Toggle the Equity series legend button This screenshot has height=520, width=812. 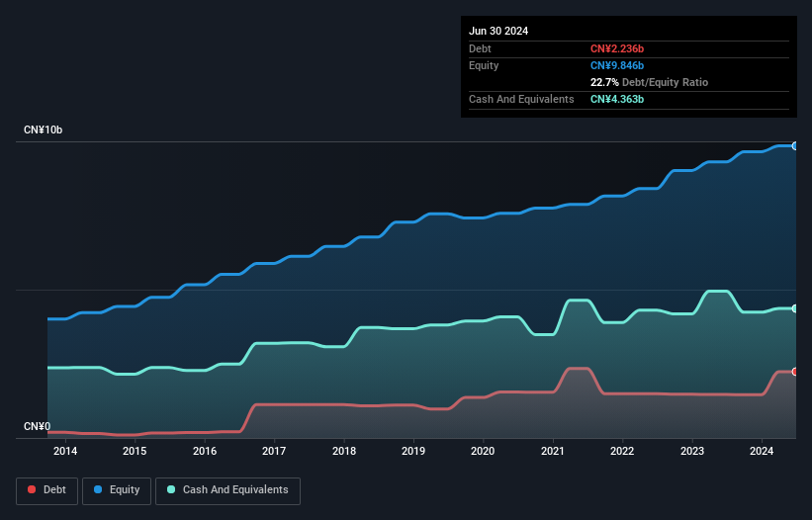(117, 490)
